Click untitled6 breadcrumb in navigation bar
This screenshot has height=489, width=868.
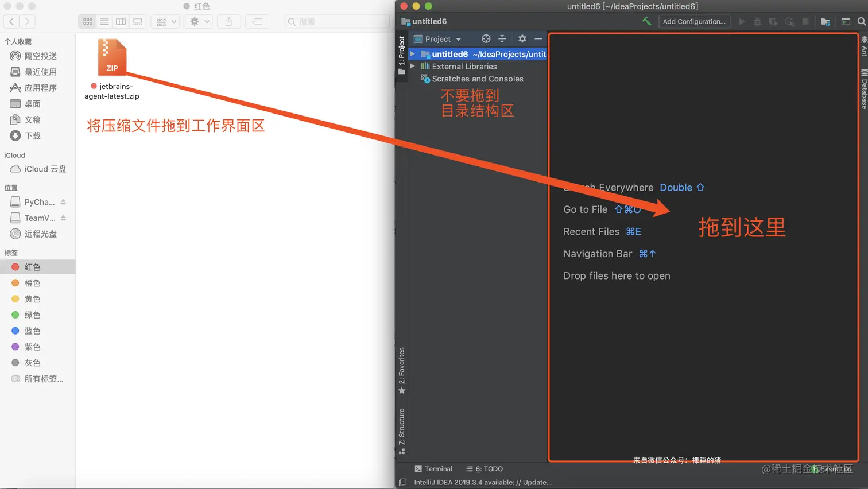pos(424,21)
